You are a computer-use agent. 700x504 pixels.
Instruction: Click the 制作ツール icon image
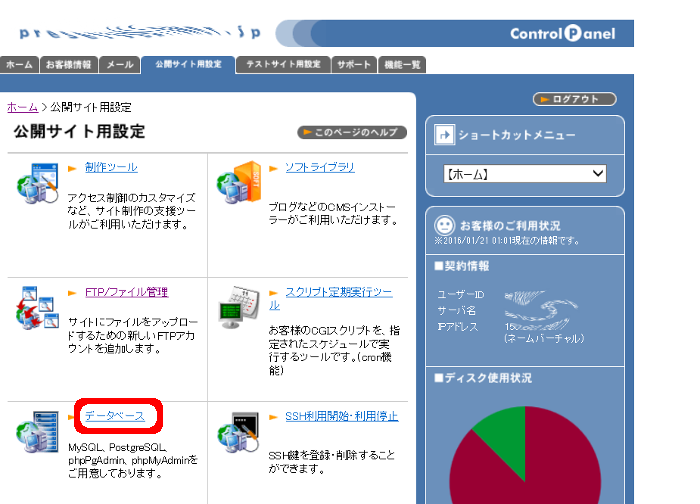38,183
